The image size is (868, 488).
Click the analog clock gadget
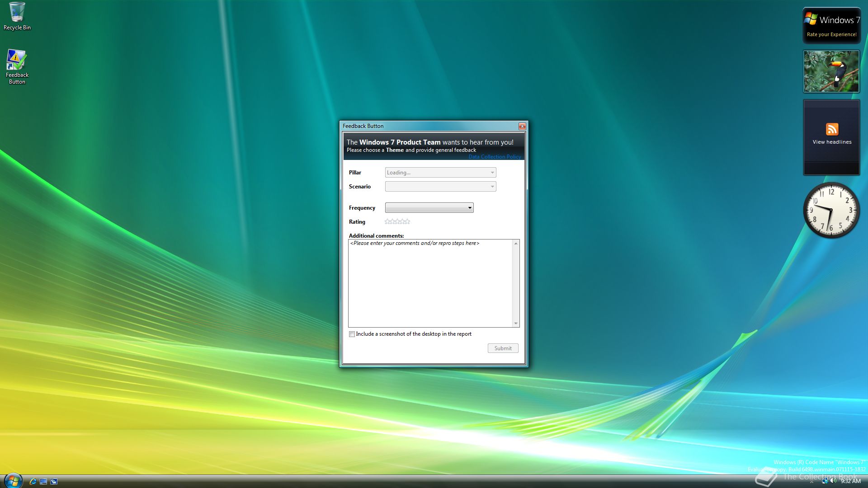(x=831, y=210)
